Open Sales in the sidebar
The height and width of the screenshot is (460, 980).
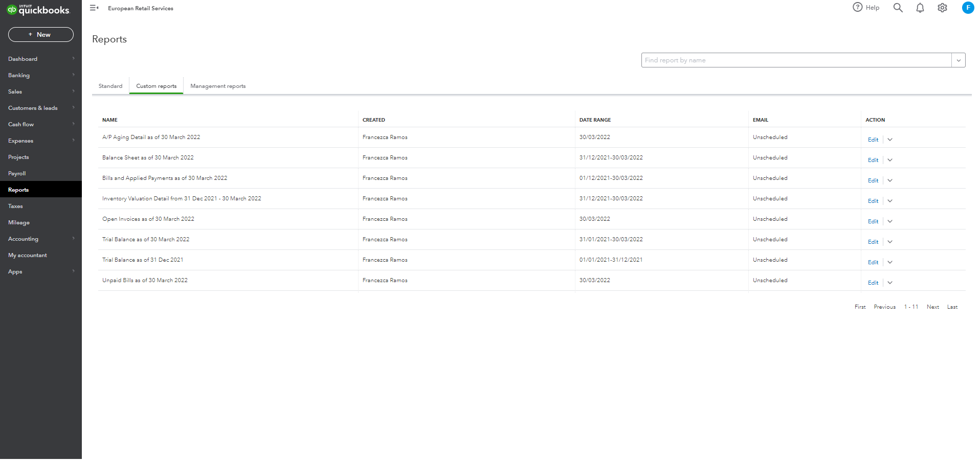[41, 91]
